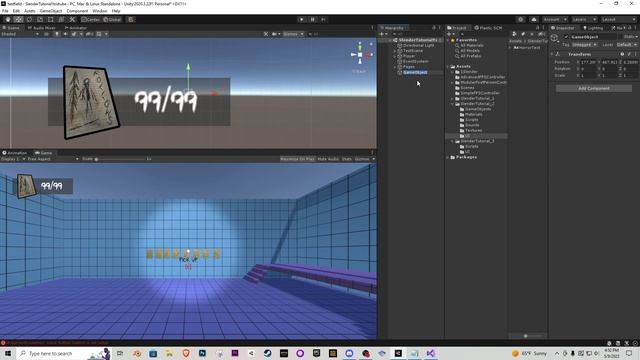Screen dimensions: 640x360
Task: Switch to the Lighting tab
Action: [593, 28]
